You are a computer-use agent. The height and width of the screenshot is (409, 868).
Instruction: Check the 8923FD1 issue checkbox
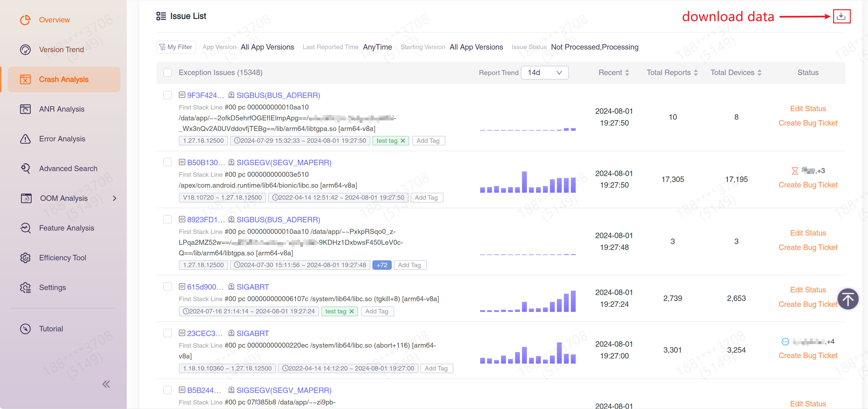(168, 219)
